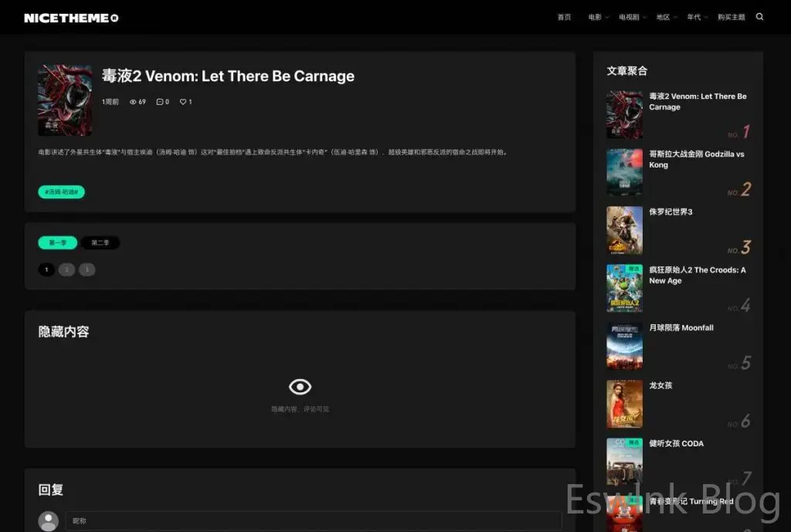
Task: Click the views eye icon showing 69
Action: 133,102
